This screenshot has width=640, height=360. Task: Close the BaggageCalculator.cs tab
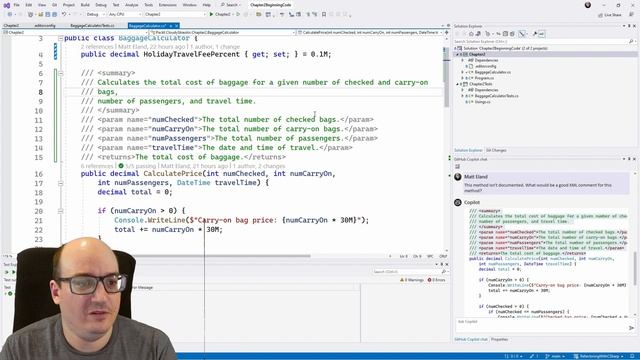click(x=176, y=26)
